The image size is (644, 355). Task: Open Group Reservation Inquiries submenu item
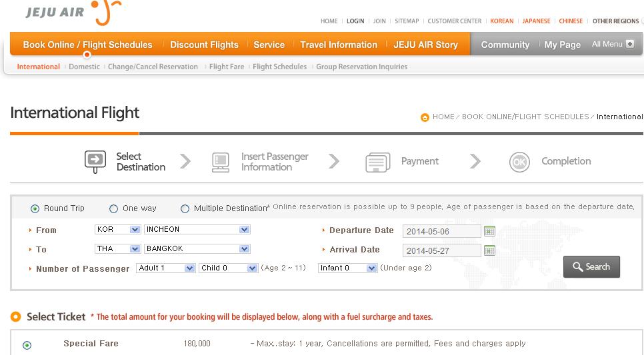(362, 67)
